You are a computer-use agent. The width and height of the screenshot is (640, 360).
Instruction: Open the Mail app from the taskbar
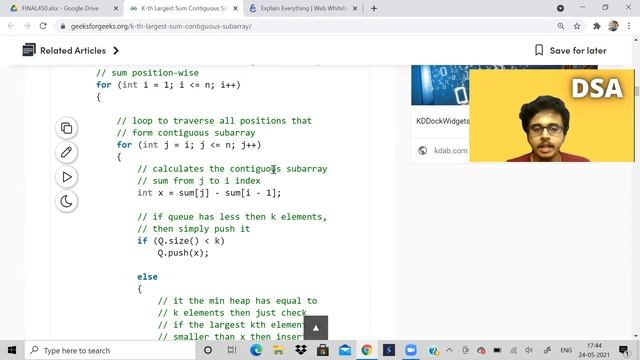[345, 350]
